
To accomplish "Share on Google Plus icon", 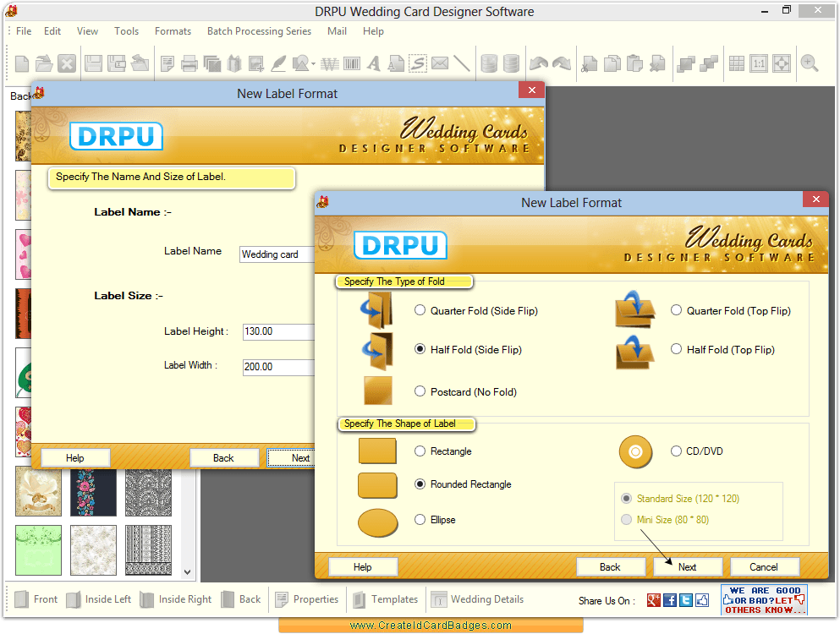I will [x=654, y=600].
